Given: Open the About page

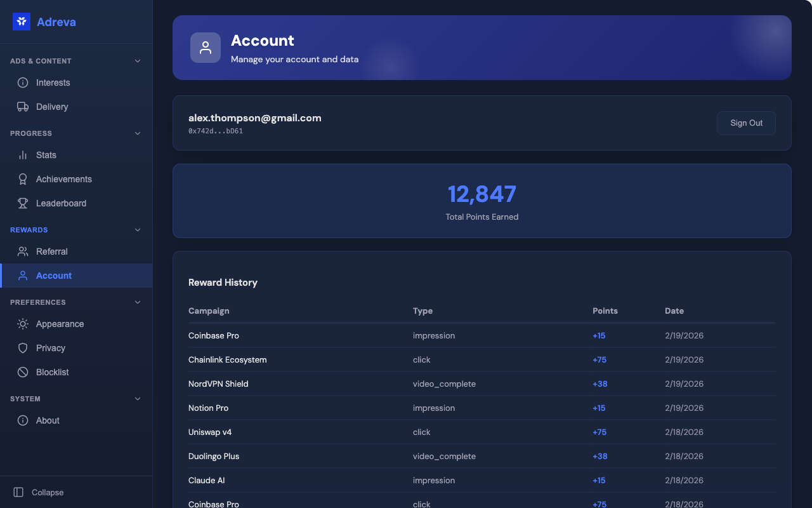Looking at the screenshot, I should tap(48, 420).
